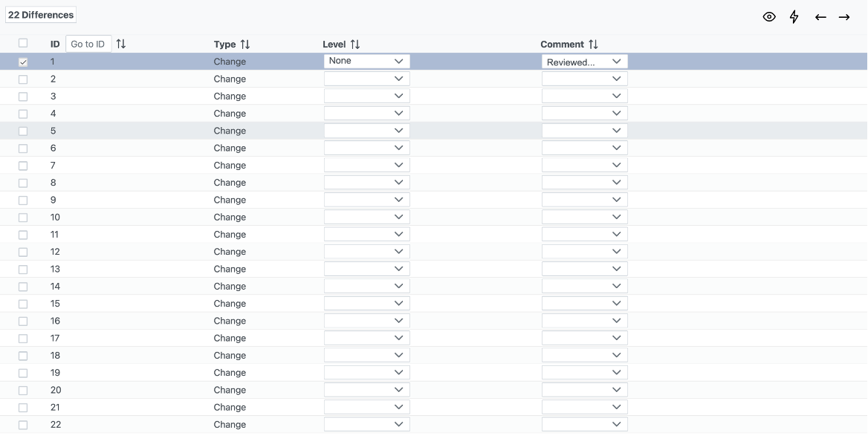The width and height of the screenshot is (868, 447).
Task: Click the eye visibility icon
Action: 769,17
